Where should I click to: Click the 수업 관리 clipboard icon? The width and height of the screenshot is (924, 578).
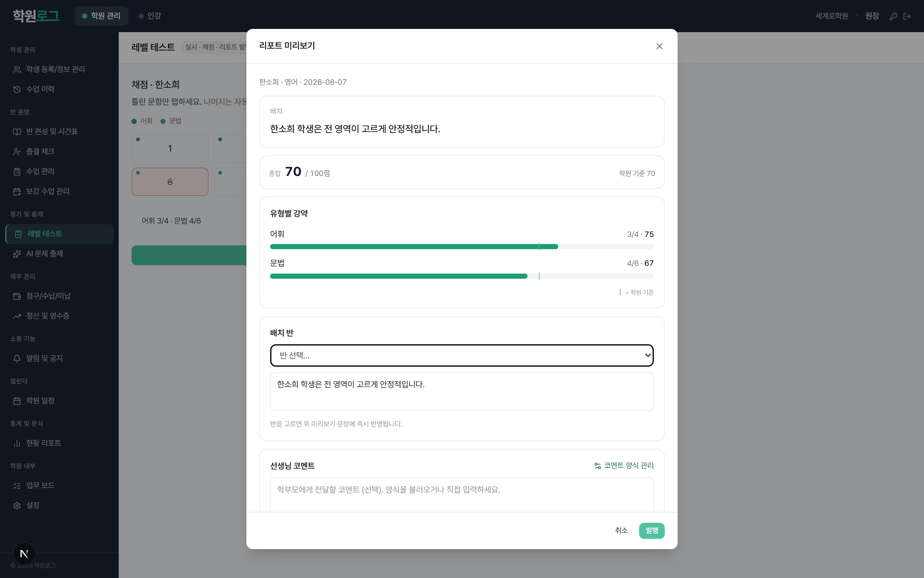[x=17, y=171]
